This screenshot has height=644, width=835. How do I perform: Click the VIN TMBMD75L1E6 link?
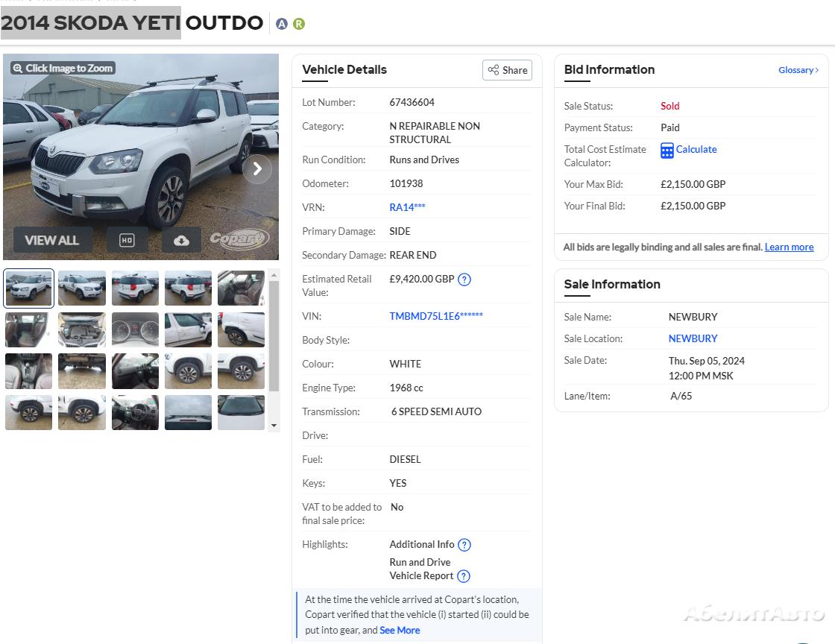[x=436, y=316]
